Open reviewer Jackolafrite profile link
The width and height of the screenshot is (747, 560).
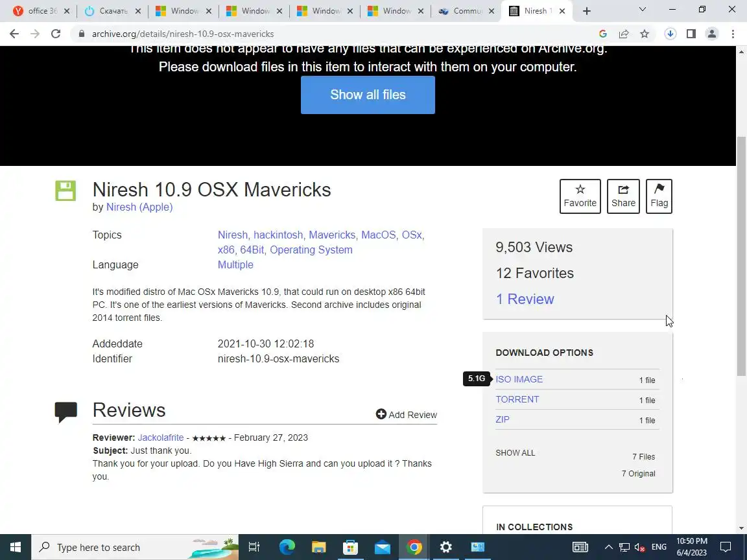pos(161,437)
